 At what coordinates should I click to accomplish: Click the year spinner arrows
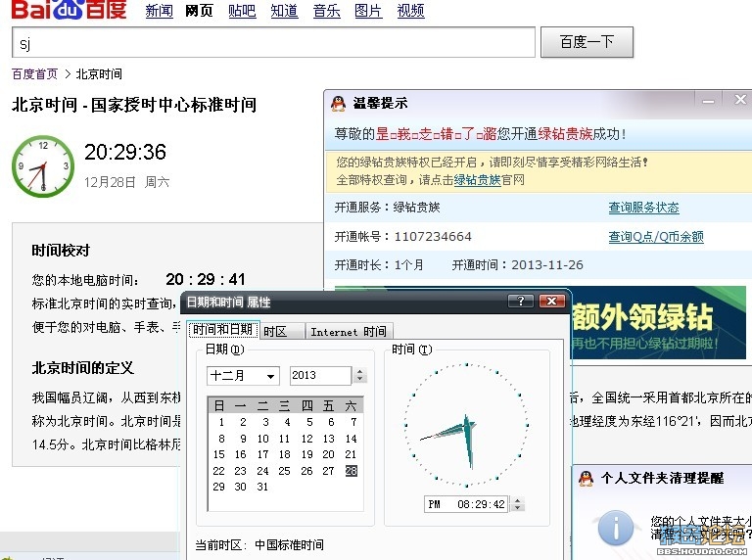tap(360, 375)
